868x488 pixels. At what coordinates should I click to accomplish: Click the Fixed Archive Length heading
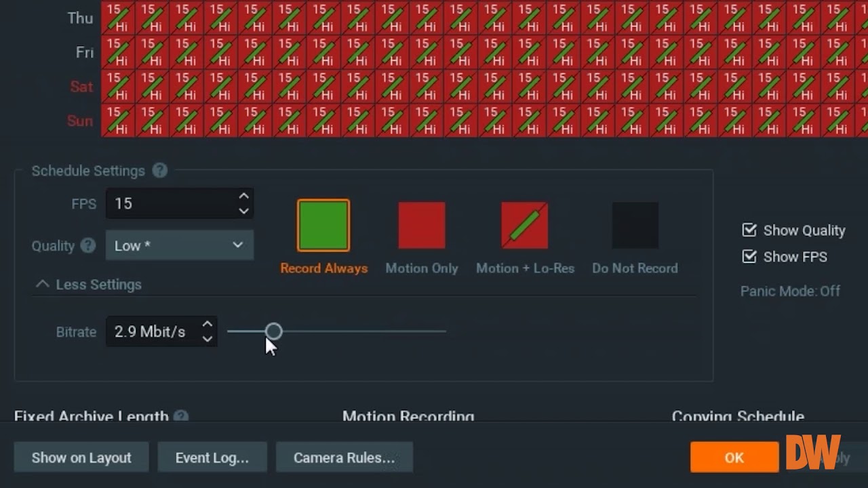click(x=92, y=417)
